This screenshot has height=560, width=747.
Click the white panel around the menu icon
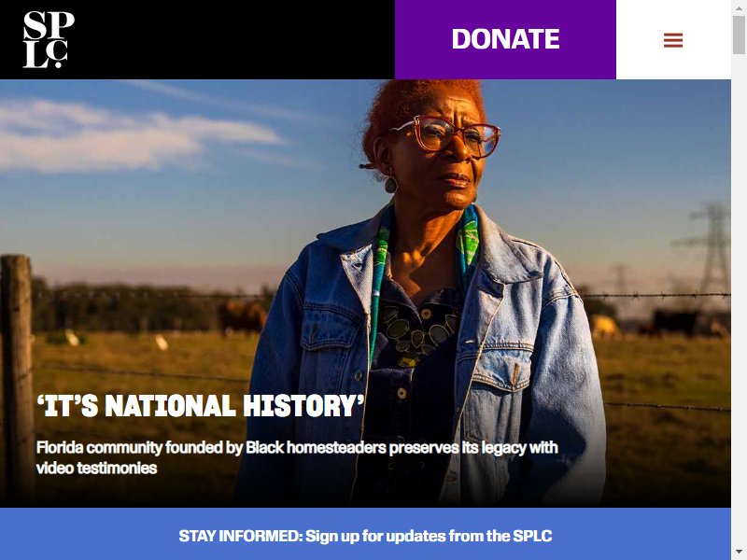[673, 39]
